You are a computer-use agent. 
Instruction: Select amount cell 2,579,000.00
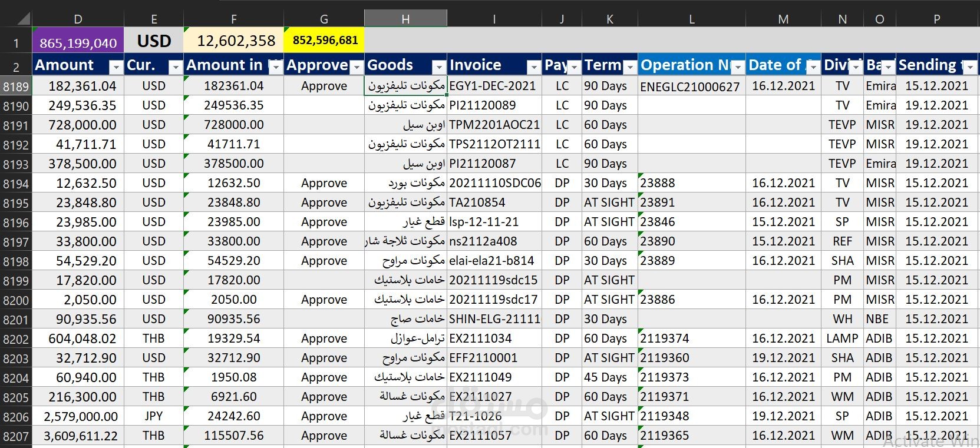(x=78, y=416)
